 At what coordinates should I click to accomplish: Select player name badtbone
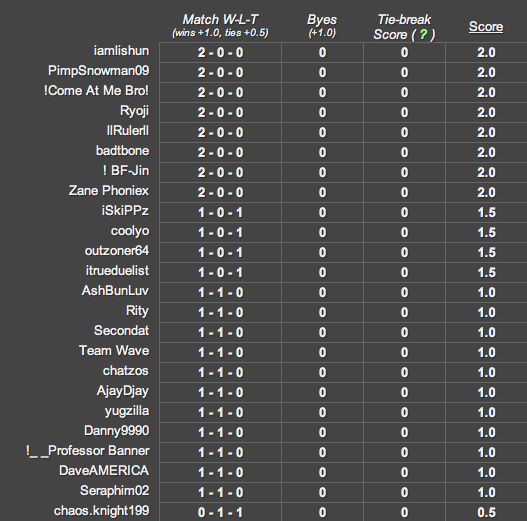122,151
